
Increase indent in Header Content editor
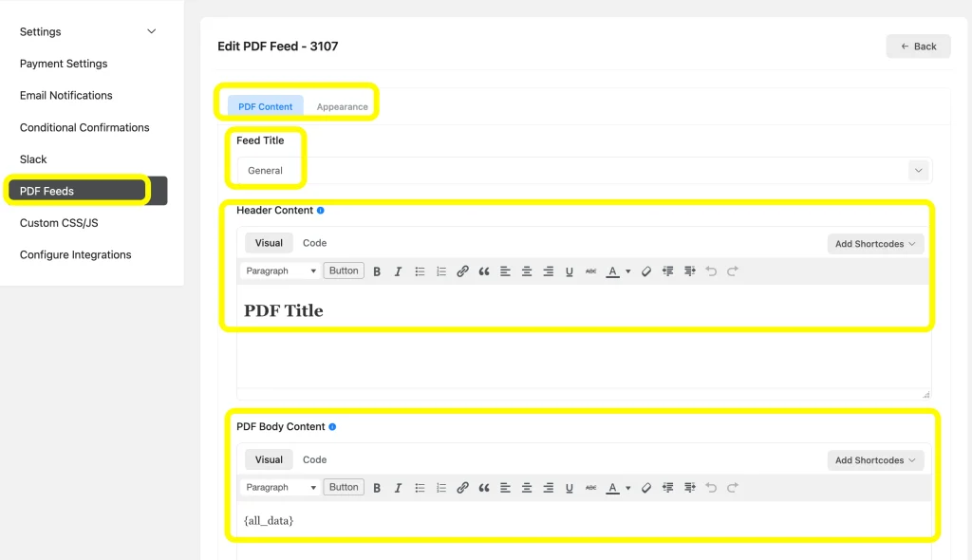coord(689,271)
